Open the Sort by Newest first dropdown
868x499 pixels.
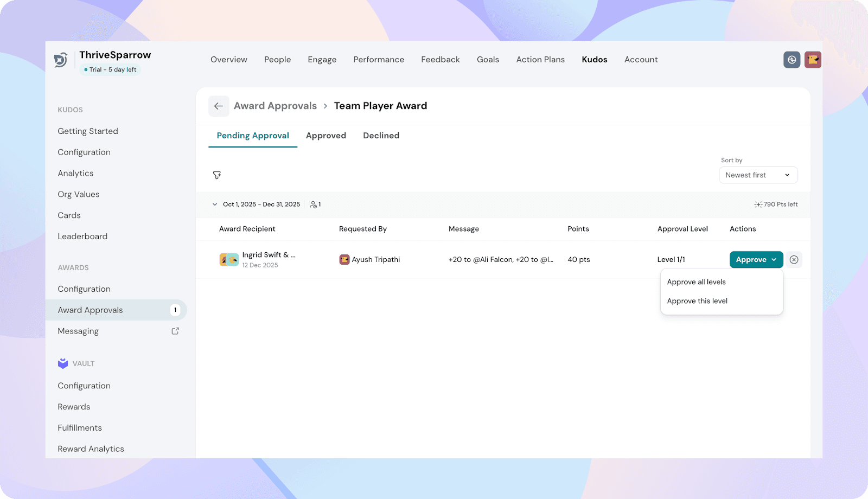[758, 175]
